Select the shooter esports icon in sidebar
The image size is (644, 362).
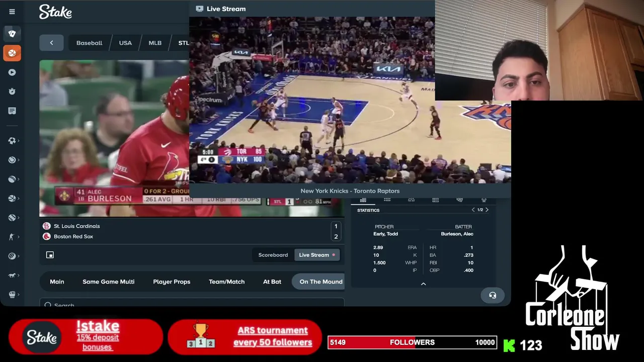tap(11, 237)
